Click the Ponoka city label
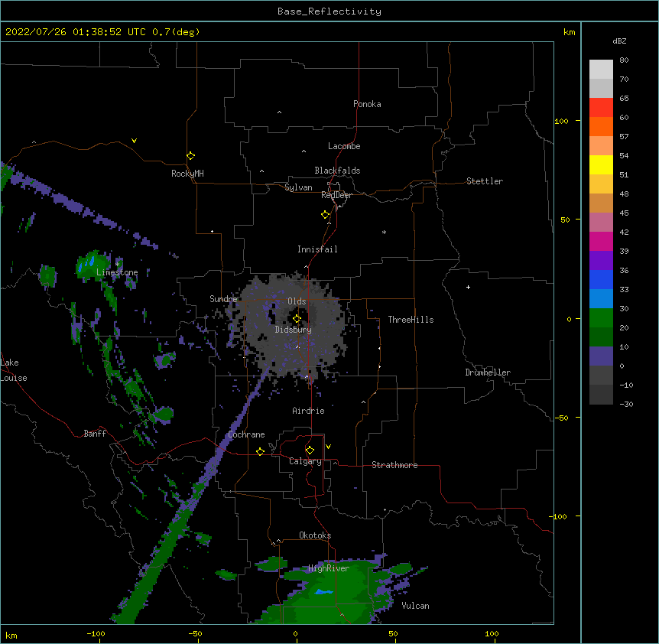This screenshot has height=644, width=659. click(367, 104)
